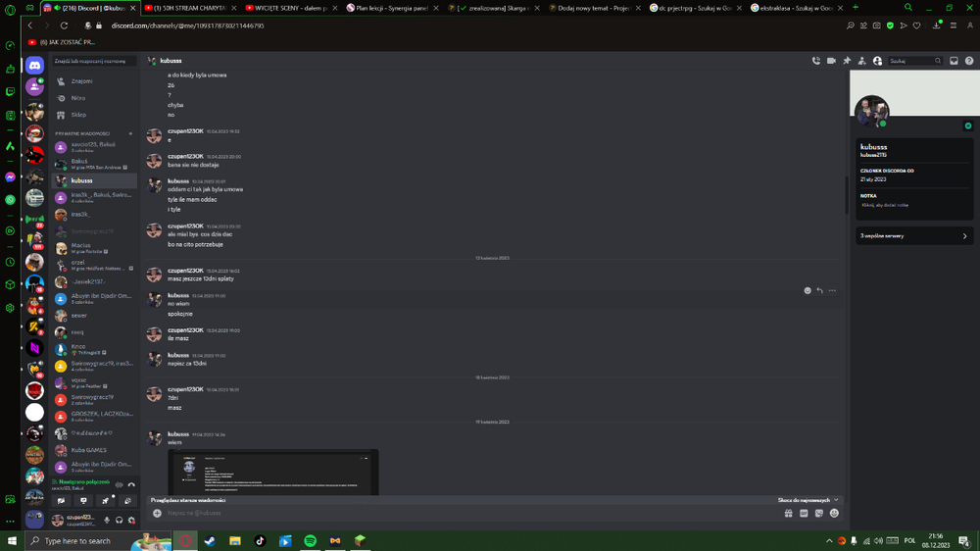Image resolution: width=980 pixels, height=551 pixels.
Task: Open the emoji picker in the message bar
Action: [834, 513]
